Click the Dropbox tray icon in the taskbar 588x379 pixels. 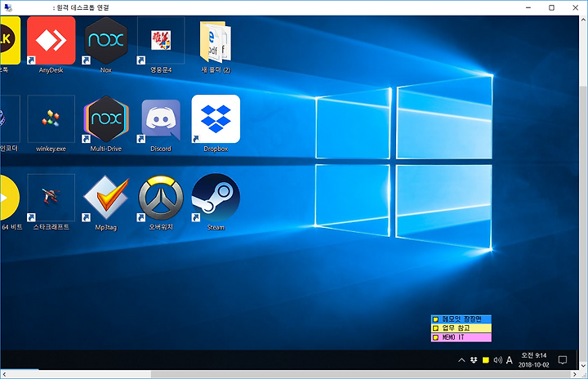pyautogui.click(x=474, y=360)
